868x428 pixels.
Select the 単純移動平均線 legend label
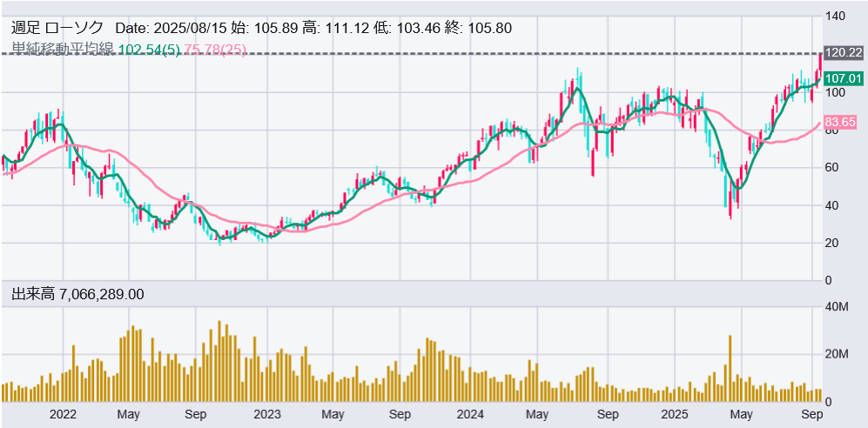point(62,50)
